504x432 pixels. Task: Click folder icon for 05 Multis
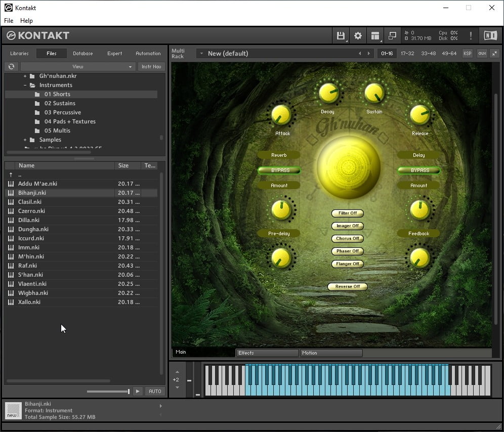pyautogui.click(x=37, y=131)
